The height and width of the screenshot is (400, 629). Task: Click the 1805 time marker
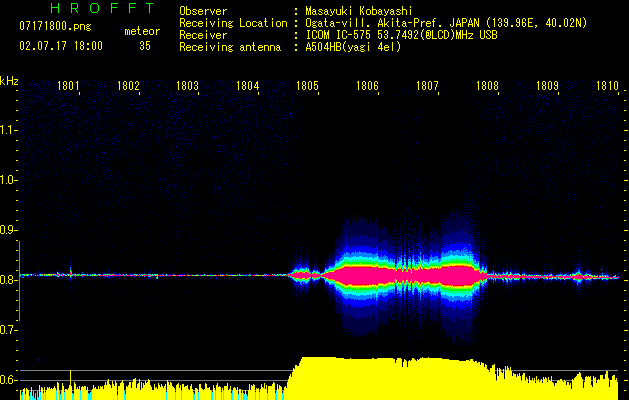(x=307, y=86)
